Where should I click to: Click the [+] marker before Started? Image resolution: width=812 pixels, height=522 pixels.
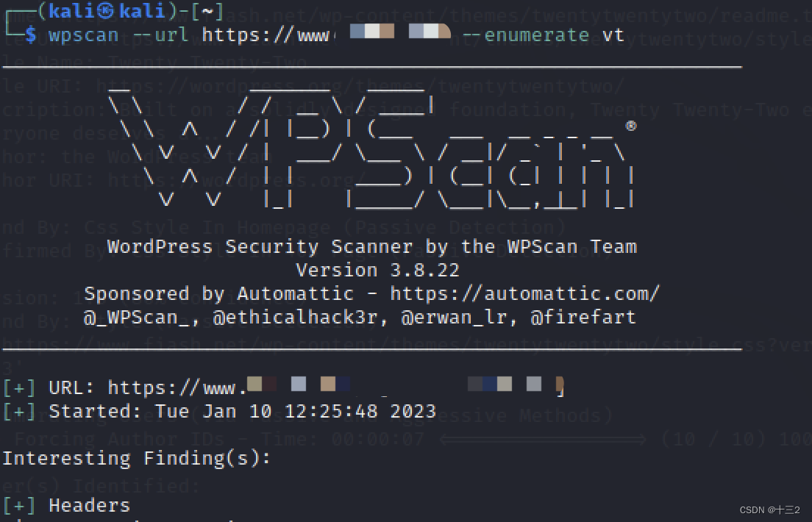point(19,411)
